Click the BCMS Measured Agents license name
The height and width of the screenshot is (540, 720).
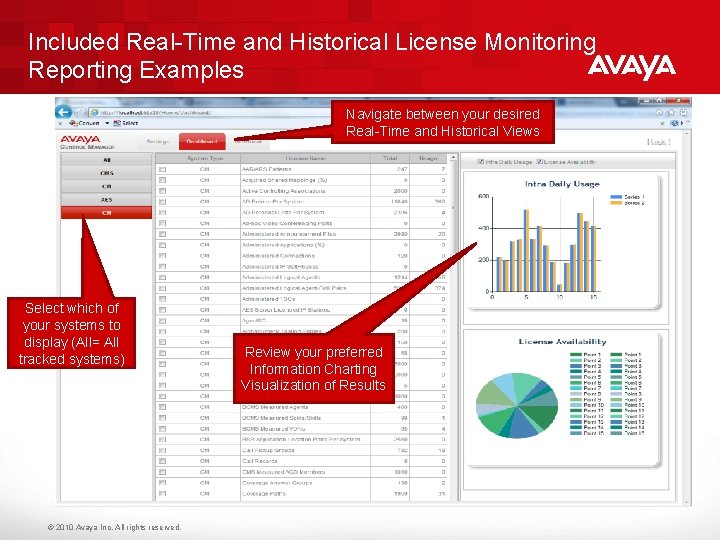point(275,407)
